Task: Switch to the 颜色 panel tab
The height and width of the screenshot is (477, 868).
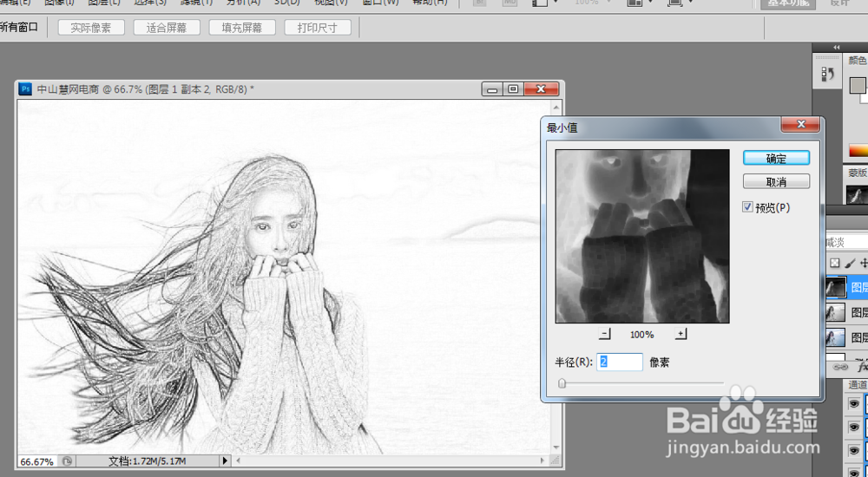Action: 858,61
